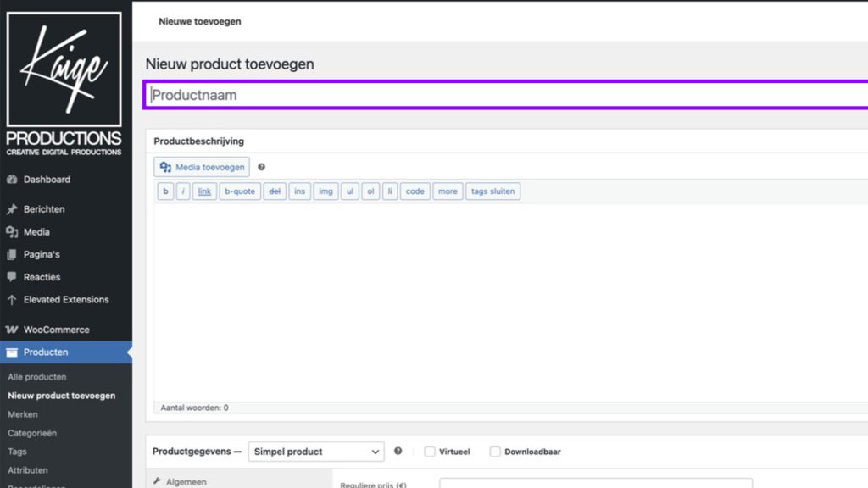
Task: Click the Pagina's sidebar icon
Action: [13, 254]
